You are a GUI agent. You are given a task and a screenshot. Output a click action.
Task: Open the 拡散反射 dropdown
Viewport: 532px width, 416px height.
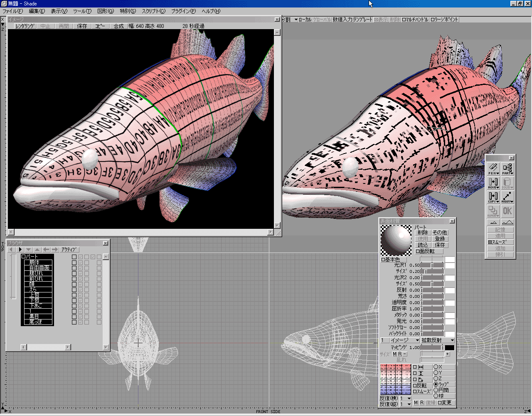[438, 340]
